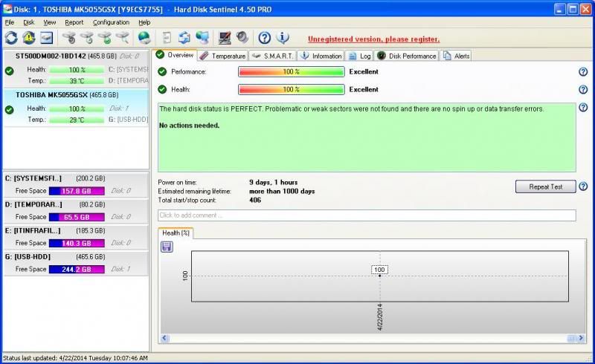Save the Health chart using floppy icon
This screenshot has width=595, height=364.
pos(167,247)
